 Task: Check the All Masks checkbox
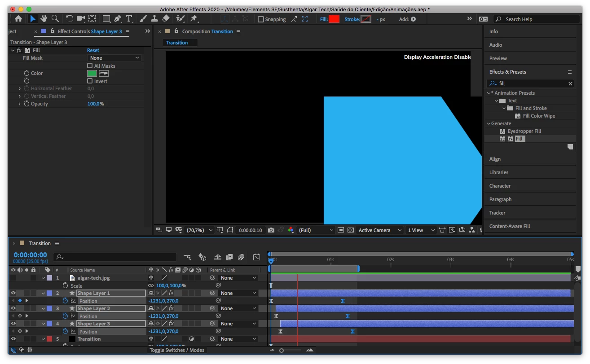(90, 66)
